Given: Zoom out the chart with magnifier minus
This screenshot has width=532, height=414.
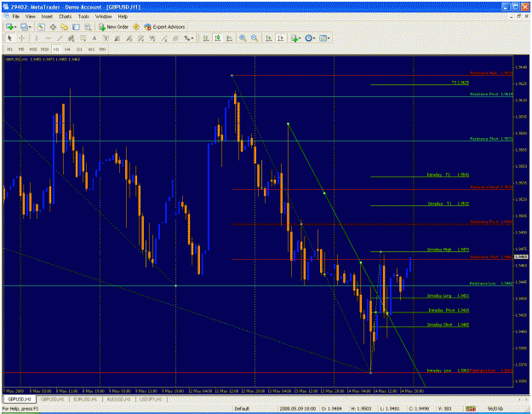Looking at the screenshot, I should 255,38.
